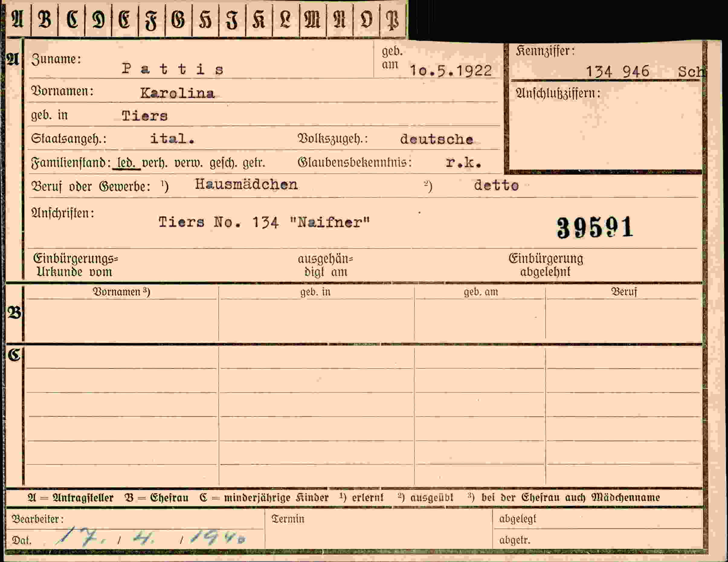The image size is (728, 562).
Task: Click the alphabet index tab 'B'
Action: click(x=45, y=19)
